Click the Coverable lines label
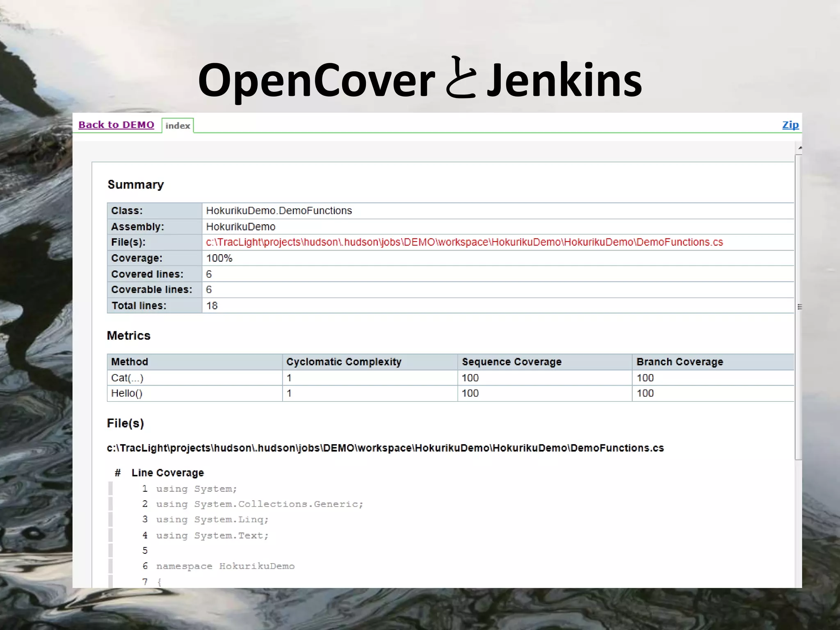840x630 pixels. [152, 290]
